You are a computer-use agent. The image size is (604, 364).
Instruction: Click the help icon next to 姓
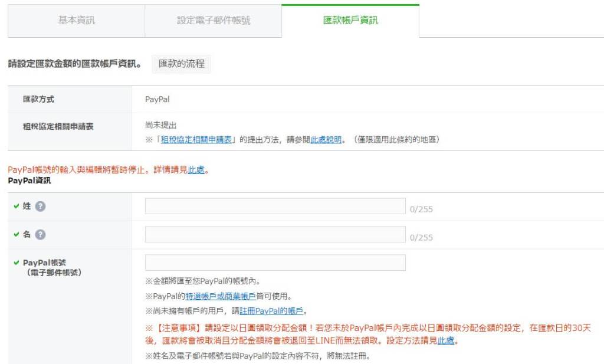click(x=41, y=206)
